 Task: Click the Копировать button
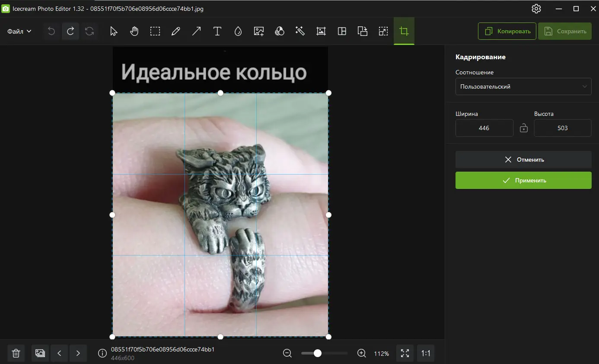click(x=507, y=31)
